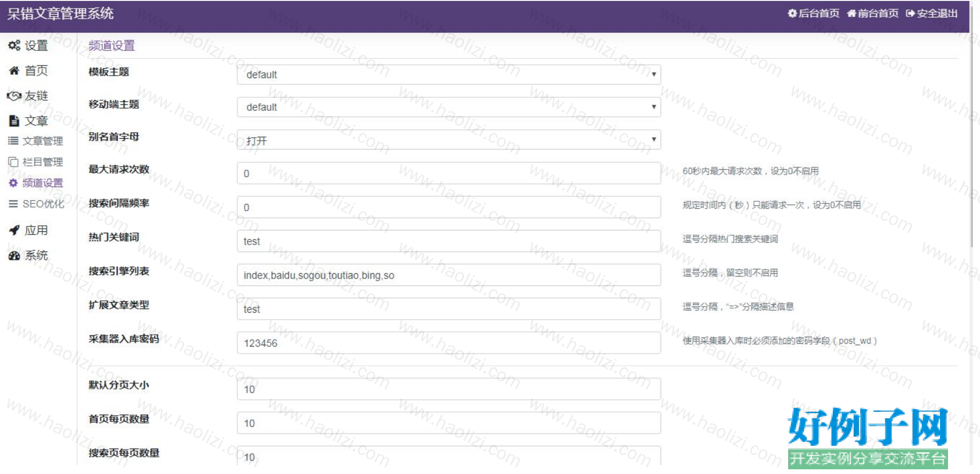Click the list icon beside 文章管理
Screen dimensions: 980x474
click(x=13, y=141)
